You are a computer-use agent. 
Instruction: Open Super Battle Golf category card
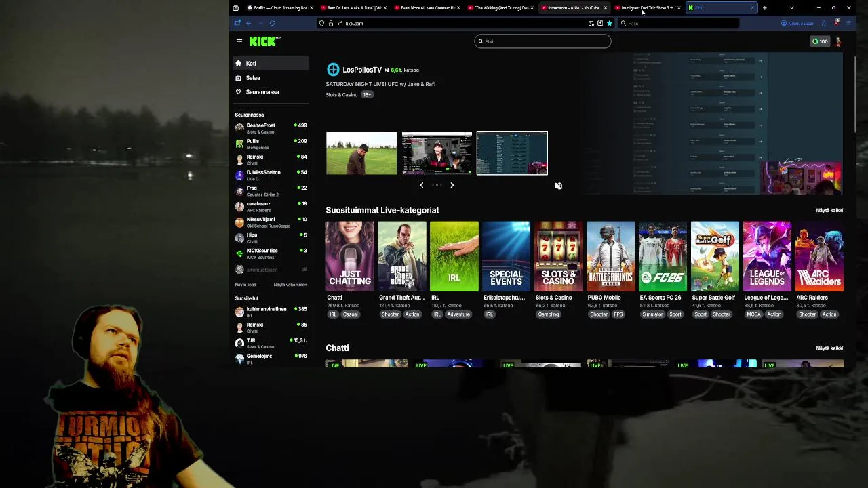pos(715,256)
